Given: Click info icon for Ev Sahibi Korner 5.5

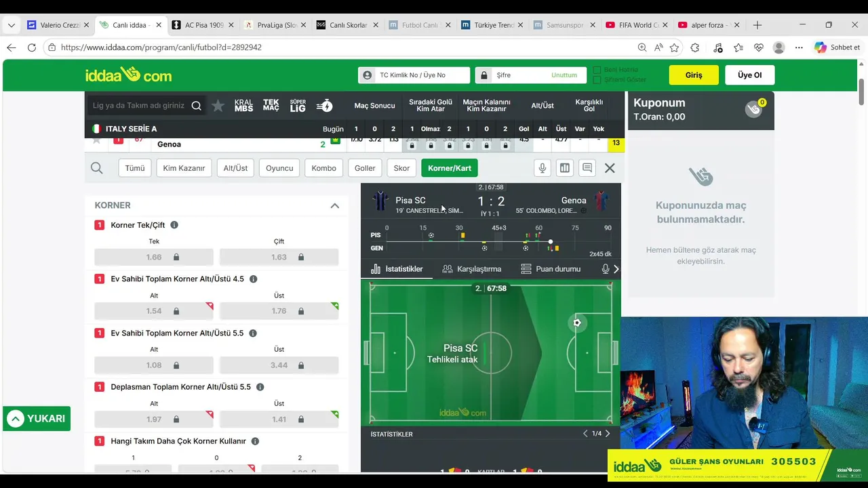Looking at the screenshot, I should (x=253, y=333).
